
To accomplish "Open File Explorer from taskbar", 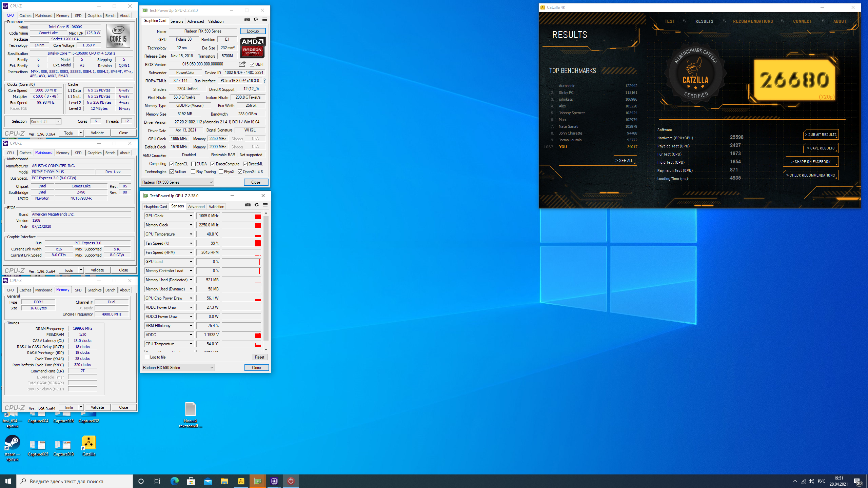I will coord(224,481).
